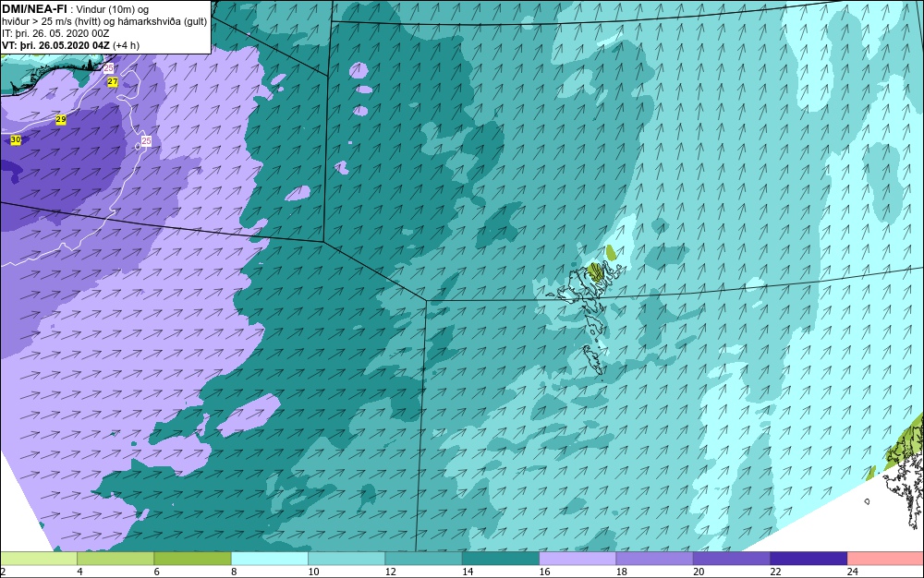Click the legend value "6"

(156, 572)
